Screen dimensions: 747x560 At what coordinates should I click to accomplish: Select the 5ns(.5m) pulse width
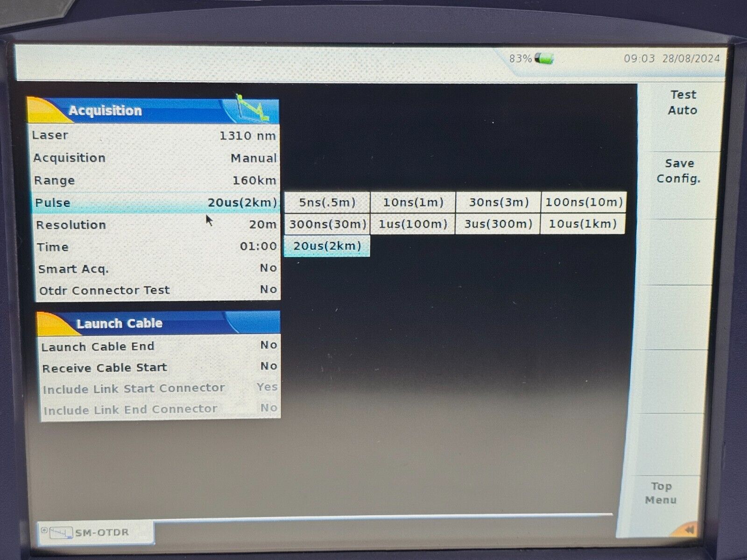[x=327, y=202]
